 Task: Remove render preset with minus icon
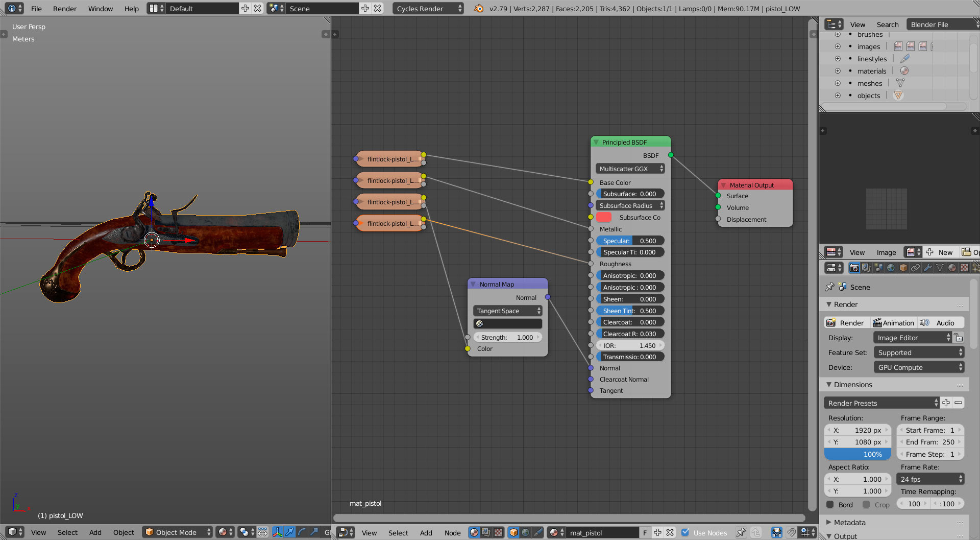tap(959, 403)
